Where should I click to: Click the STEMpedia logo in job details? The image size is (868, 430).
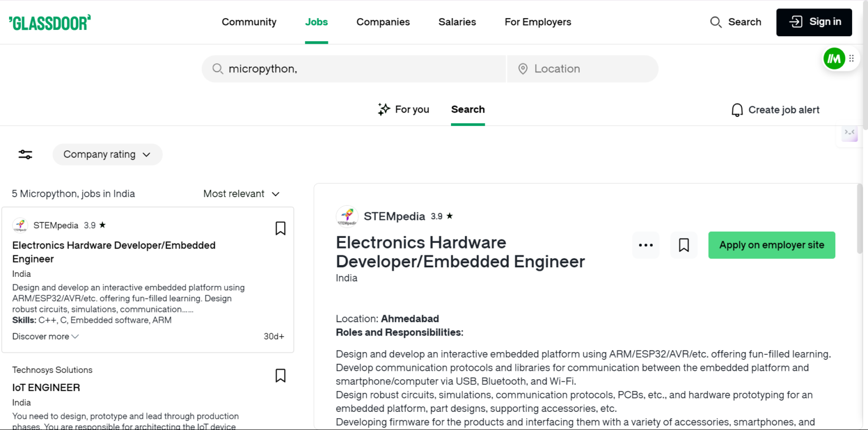point(347,216)
